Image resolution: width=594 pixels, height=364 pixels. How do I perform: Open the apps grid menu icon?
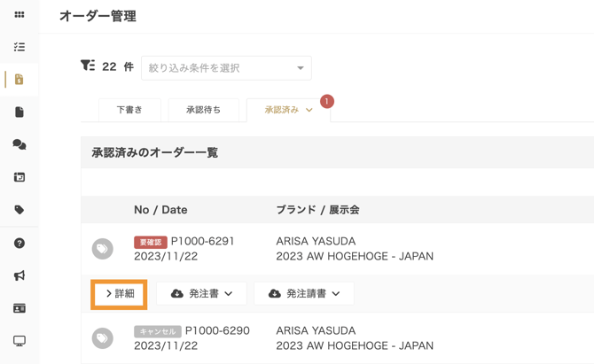click(20, 15)
